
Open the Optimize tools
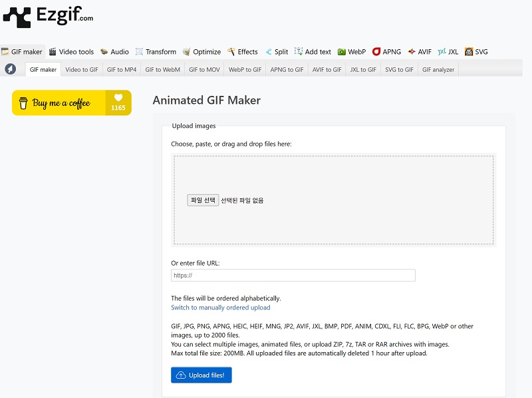coord(202,52)
